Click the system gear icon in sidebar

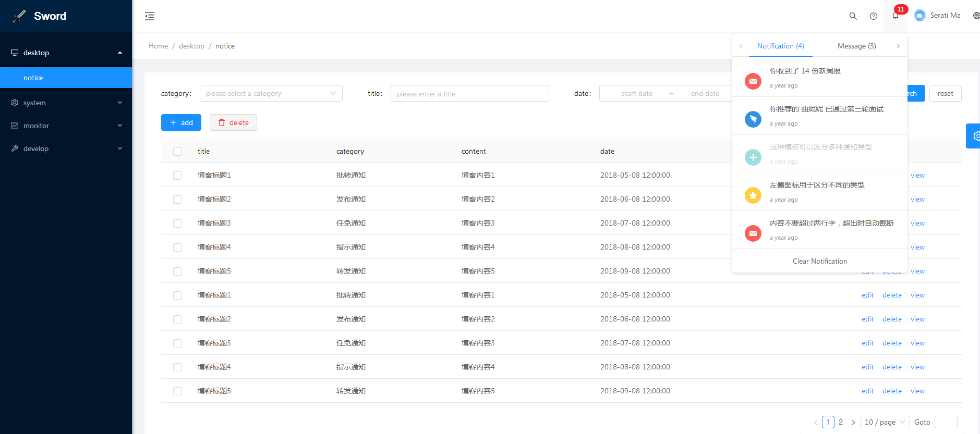15,103
